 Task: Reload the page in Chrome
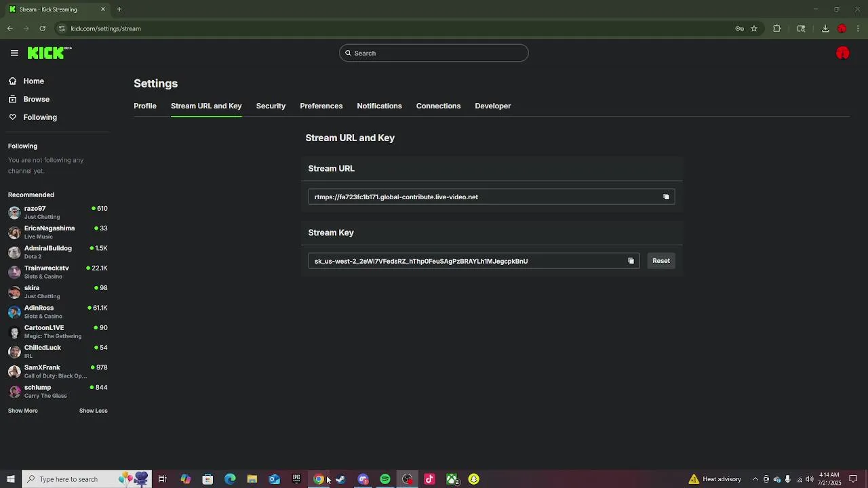42,28
